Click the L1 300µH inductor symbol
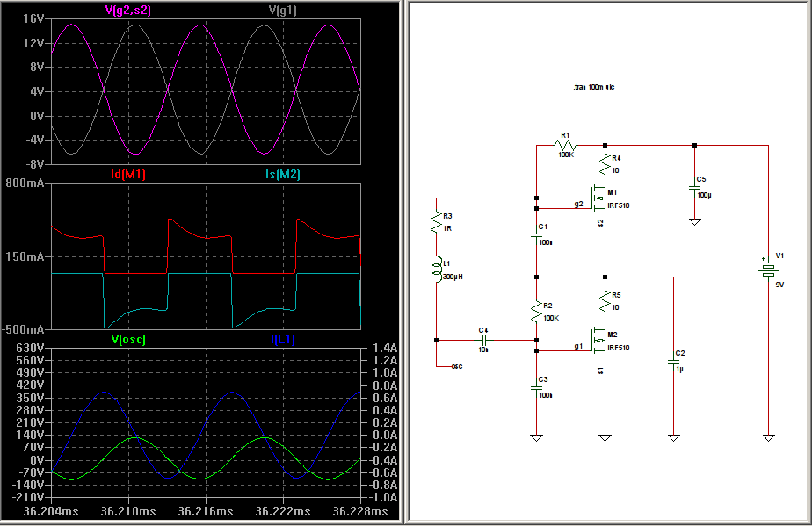 coord(436,269)
